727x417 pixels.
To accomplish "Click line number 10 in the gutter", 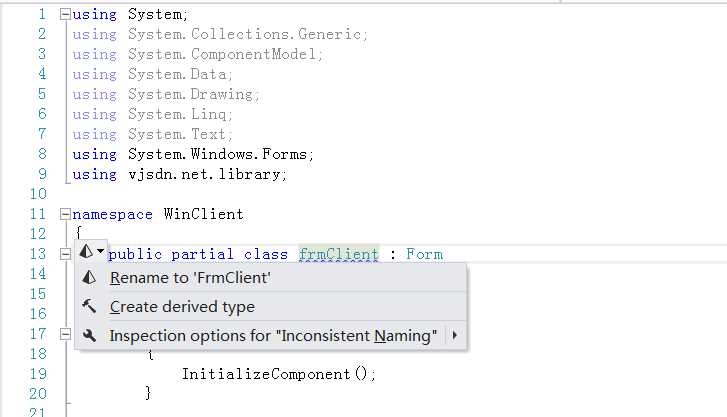I will (x=38, y=194).
